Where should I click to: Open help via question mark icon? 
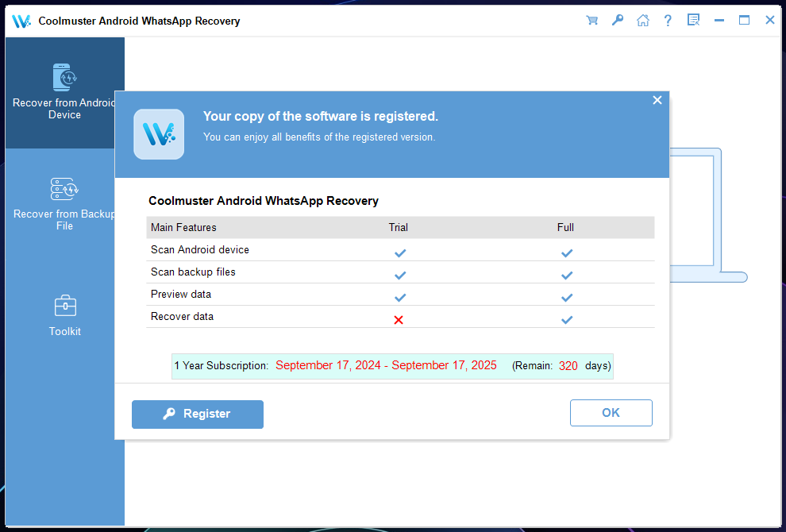[668, 21]
